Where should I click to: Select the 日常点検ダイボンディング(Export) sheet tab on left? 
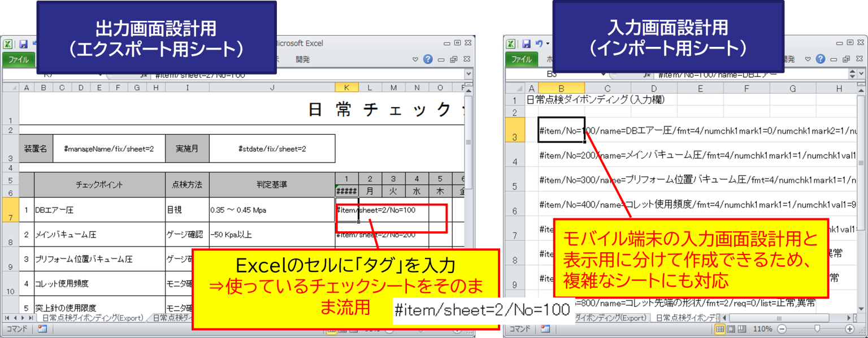93,318
